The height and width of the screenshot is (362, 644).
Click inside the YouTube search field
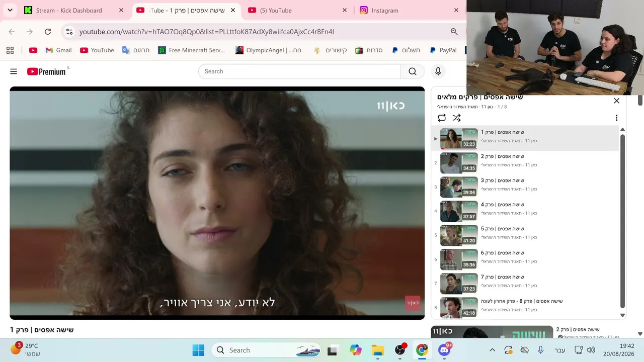click(300, 71)
